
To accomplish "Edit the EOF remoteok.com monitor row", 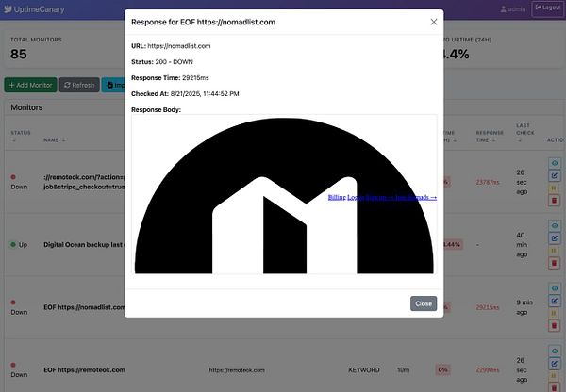I will 555,364.
